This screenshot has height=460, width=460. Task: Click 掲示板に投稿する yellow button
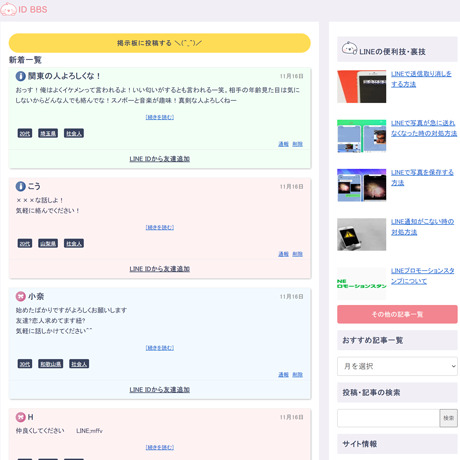tap(160, 43)
